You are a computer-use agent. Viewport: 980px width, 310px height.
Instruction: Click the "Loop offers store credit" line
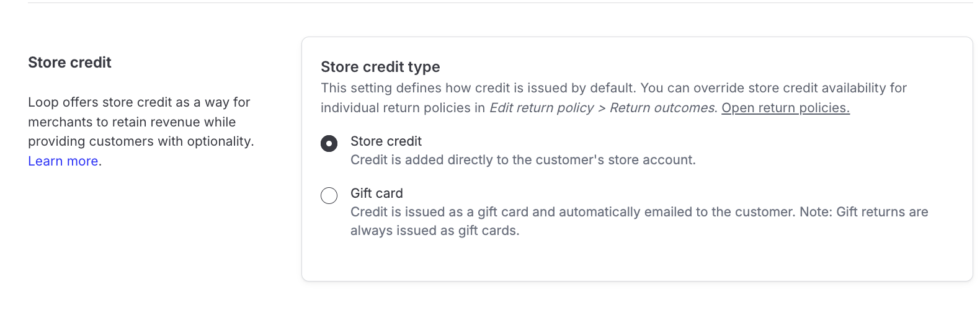pos(139,102)
